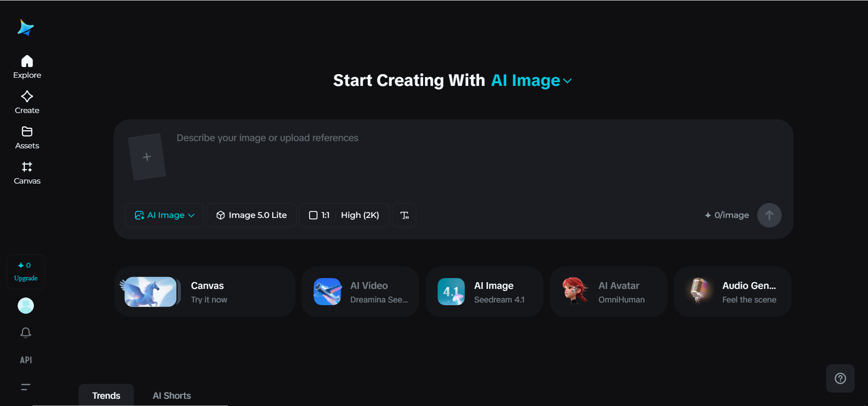
Task: Switch to the AI Shorts tab
Action: coord(172,396)
